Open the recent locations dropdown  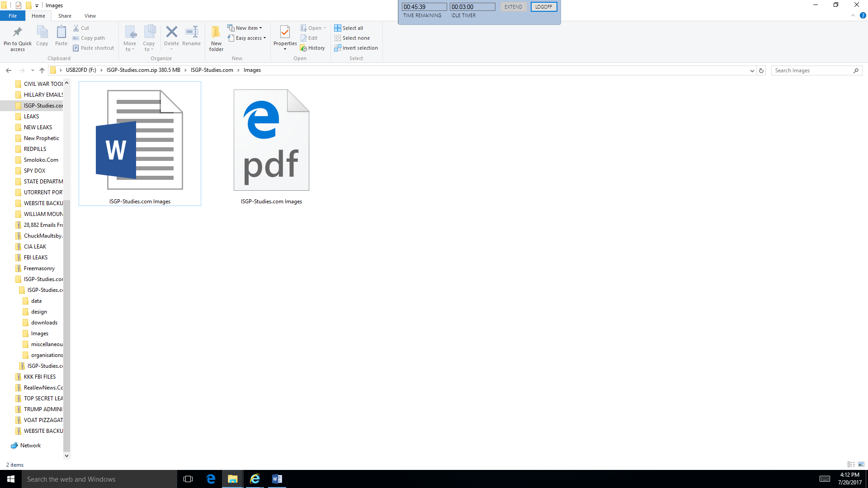[x=33, y=70]
